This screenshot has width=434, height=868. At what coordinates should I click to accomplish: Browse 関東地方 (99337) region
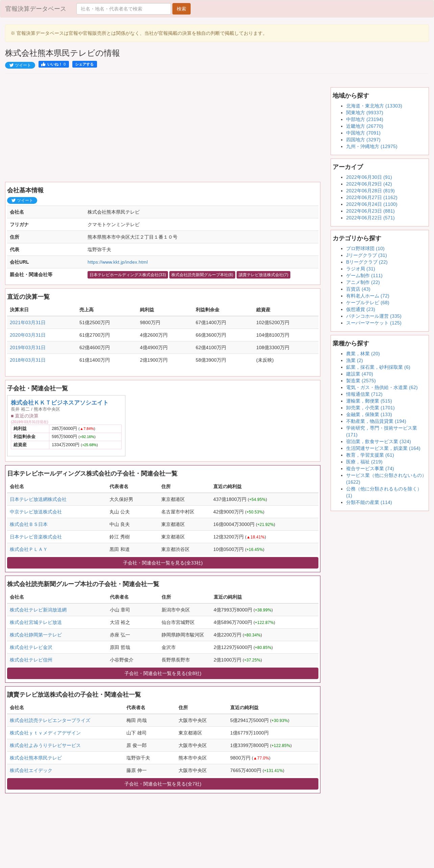pyautogui.click(x=364, y=113)
